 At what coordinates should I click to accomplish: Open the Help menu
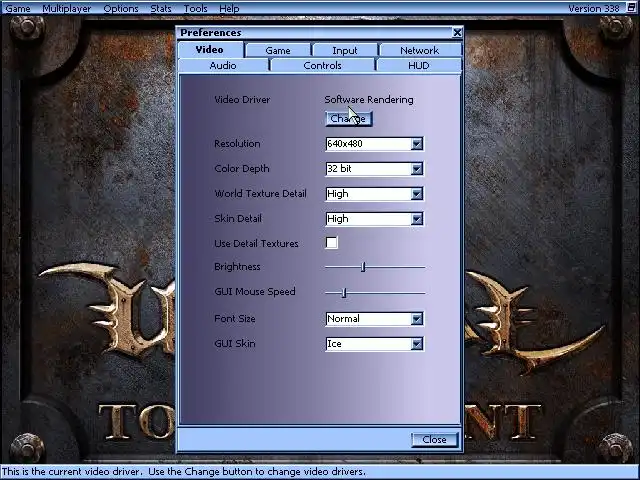coord(229,8)
